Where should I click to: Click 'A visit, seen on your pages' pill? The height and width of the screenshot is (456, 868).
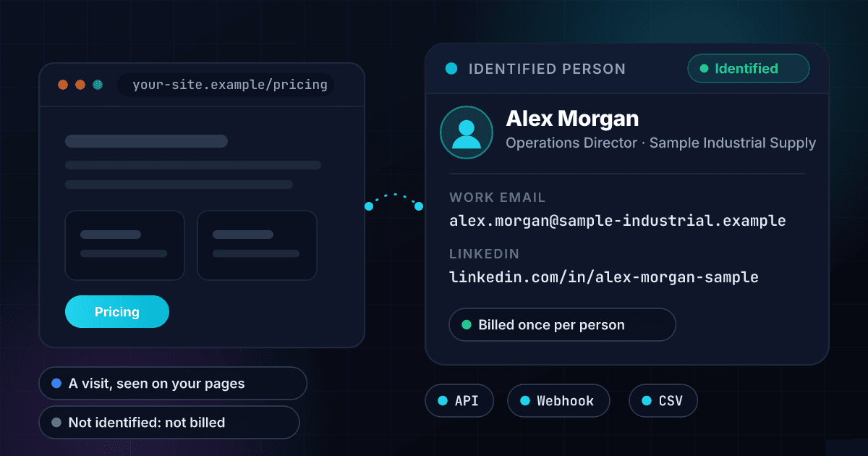(x=173, y=384)
